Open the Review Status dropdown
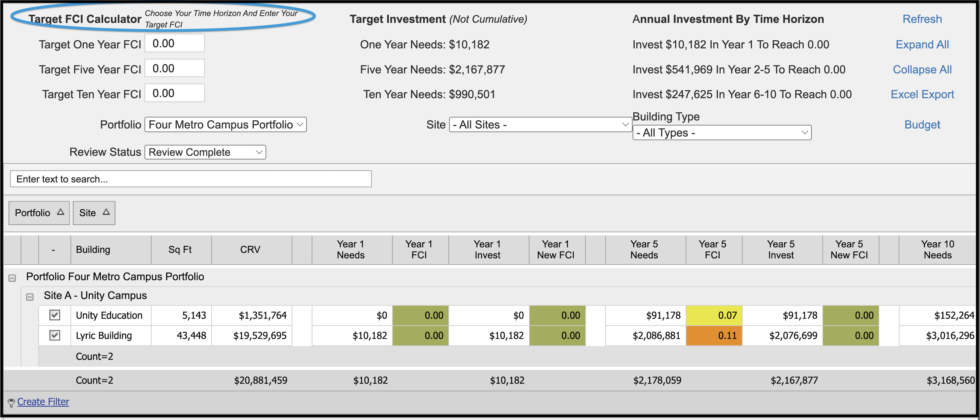The width and height of the screenshot is (980, 420). point(205,152)
